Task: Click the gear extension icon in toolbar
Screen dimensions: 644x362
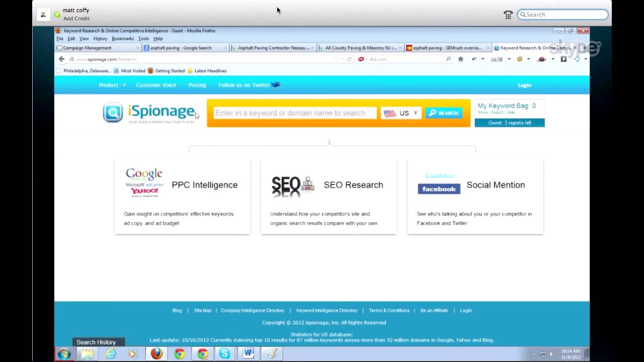Action: point(520,59)
